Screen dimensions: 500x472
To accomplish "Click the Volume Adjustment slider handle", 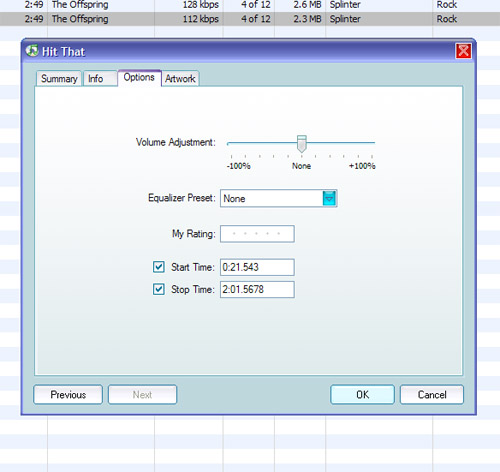I will click(x=302, y=144).
